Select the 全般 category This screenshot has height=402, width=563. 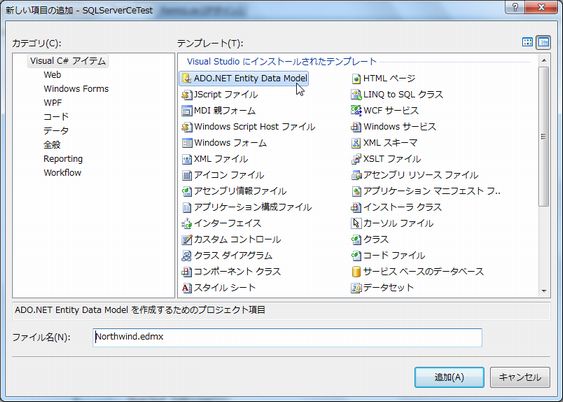52,145
